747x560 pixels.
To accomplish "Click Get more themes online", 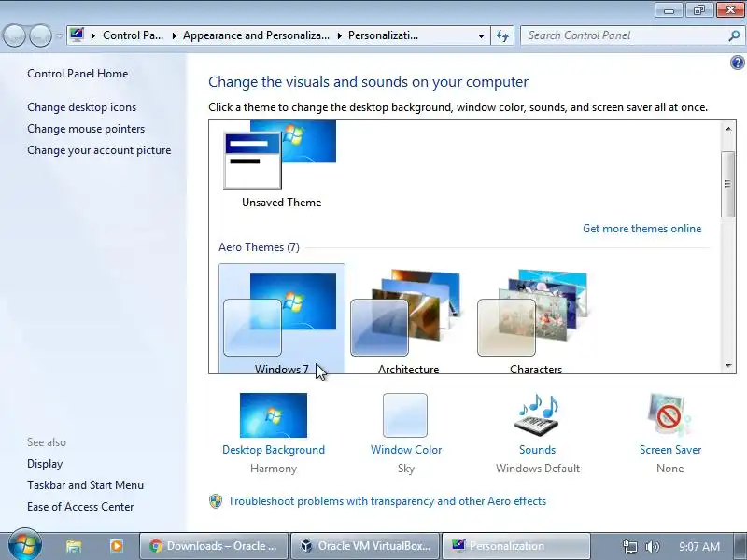I will tap(642, 229).
